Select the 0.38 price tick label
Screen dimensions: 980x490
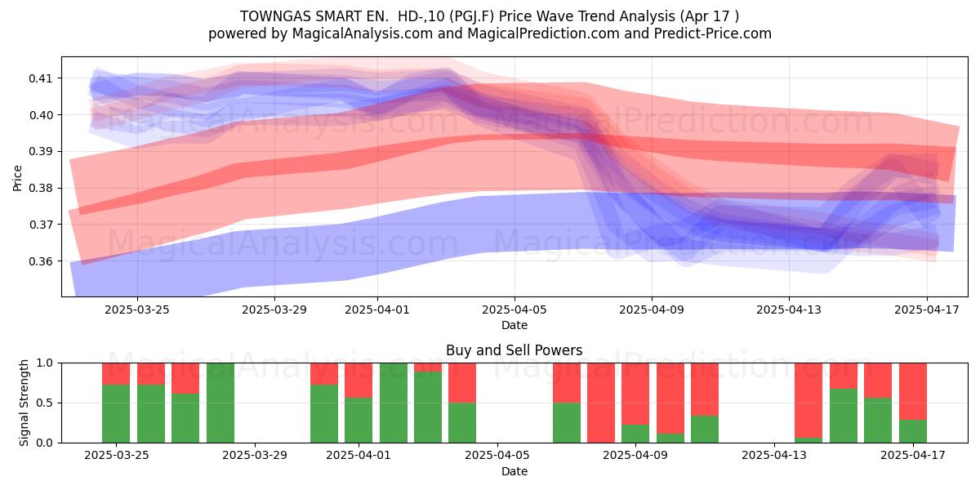click(x=42, y=188)
